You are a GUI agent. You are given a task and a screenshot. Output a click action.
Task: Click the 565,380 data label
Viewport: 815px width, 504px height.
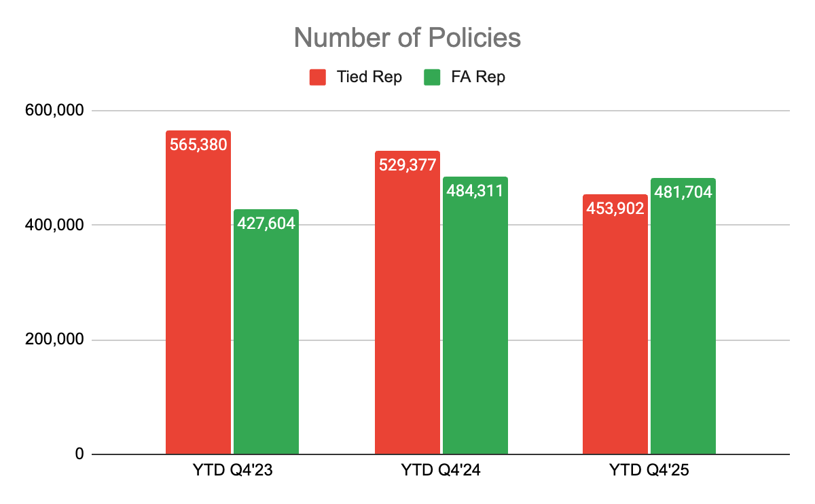pyautogui.click(x=198, y=144)
